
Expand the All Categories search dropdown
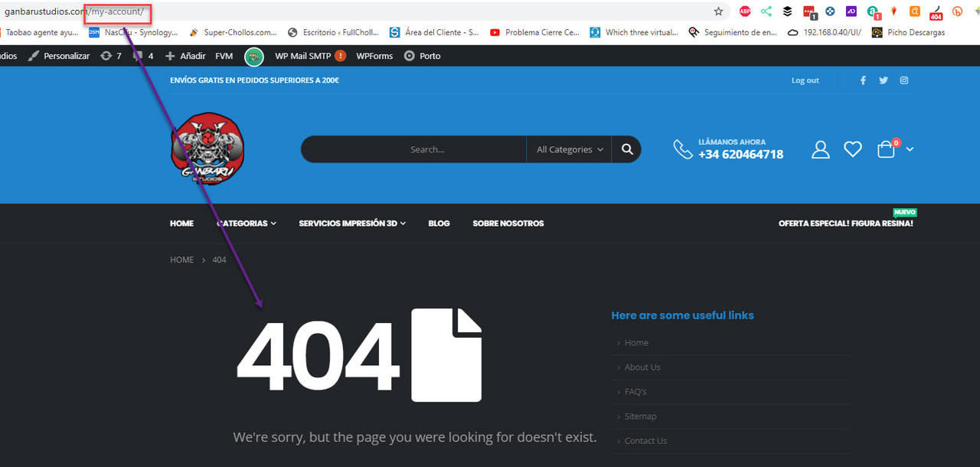tap(570, 149)
